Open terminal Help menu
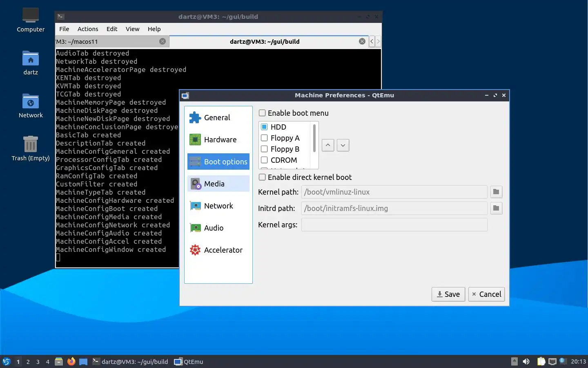This screenshot has width=588, height=368. (154, 29)
